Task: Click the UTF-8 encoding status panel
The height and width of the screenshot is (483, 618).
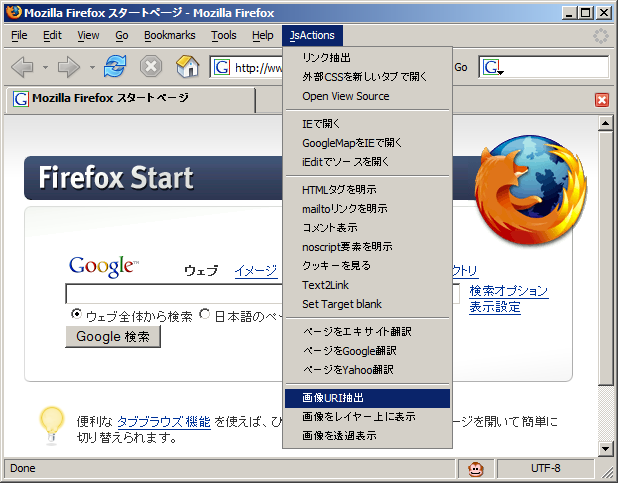Action: pyautogui.click(x=545, y=468)
